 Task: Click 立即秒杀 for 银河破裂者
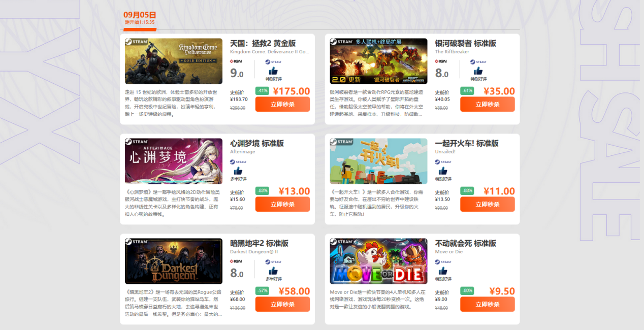click(x=488, y=104)
